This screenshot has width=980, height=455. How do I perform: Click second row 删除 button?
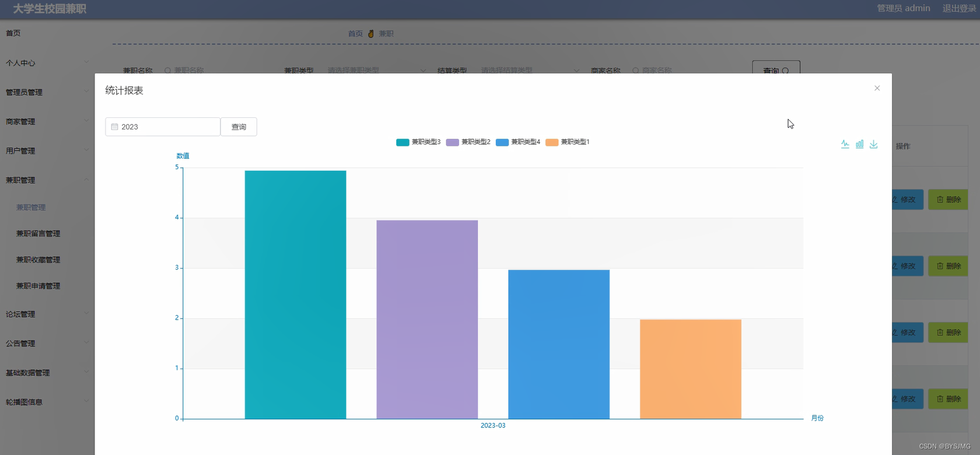click(949, 266)
